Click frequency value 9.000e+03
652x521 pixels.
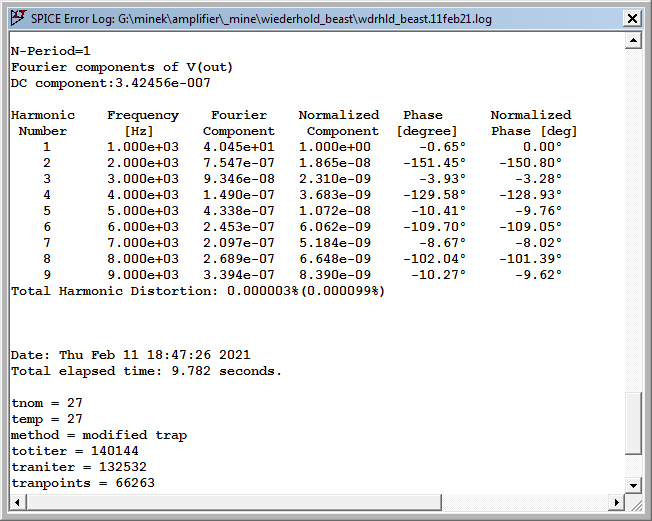click(143, 275)
